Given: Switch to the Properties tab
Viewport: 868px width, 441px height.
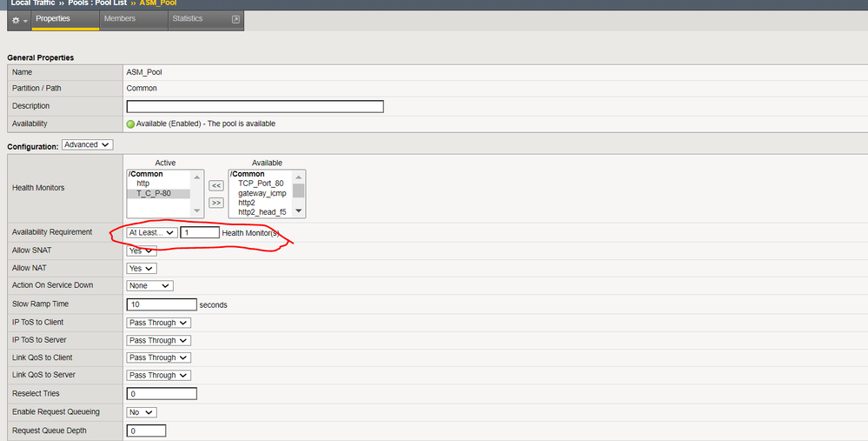Looking at the screenshot, I should point(65,19).
